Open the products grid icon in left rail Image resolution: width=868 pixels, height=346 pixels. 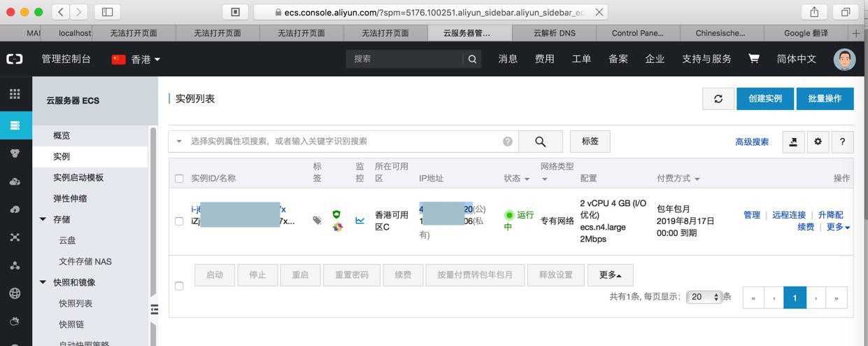tap(15, 93)
